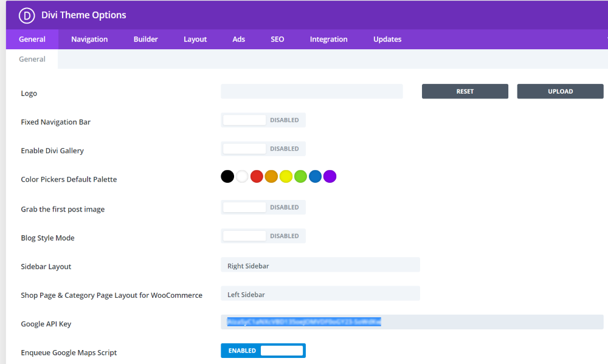Go to the Updates tab
Image resolution: width=608 pixels, height=364 pixels.
click(x=387, y=39)
